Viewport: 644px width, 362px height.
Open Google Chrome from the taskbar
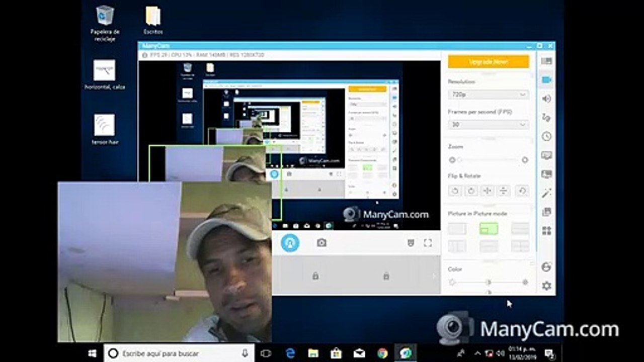(382, 353)
